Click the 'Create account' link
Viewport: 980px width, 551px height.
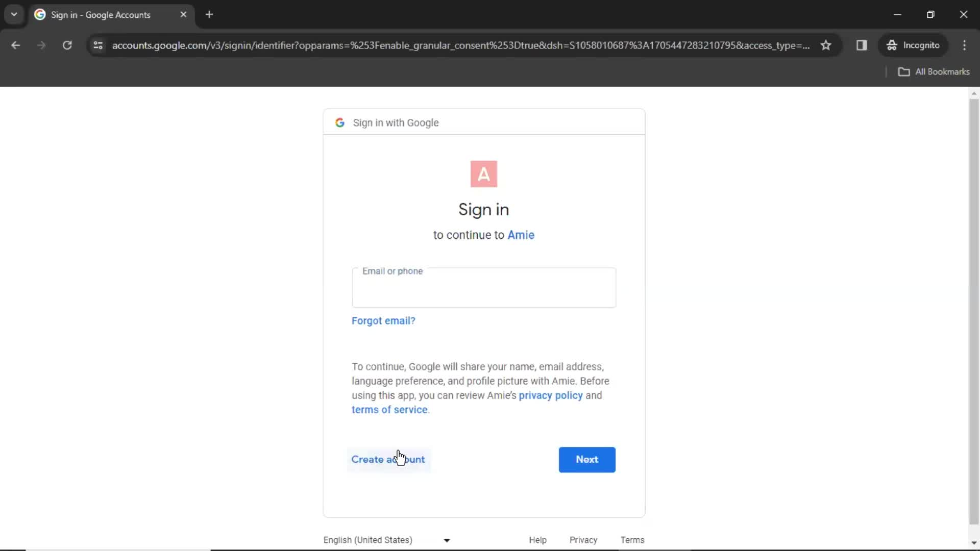pyautogui.click(x=388, y=460)
